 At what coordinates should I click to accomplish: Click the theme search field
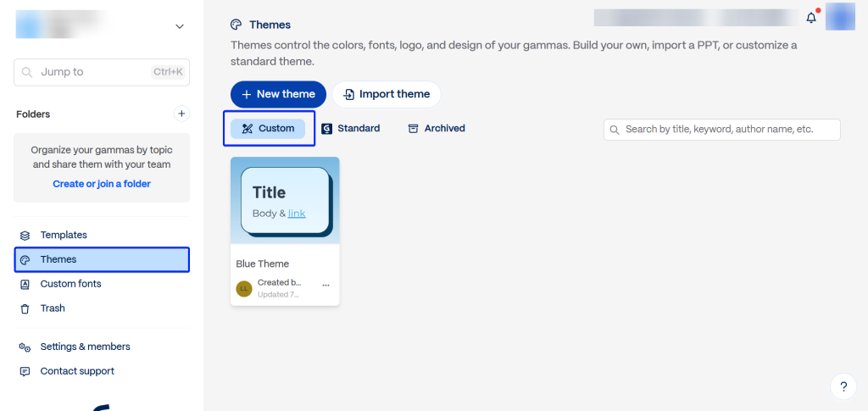click(722, 129)
